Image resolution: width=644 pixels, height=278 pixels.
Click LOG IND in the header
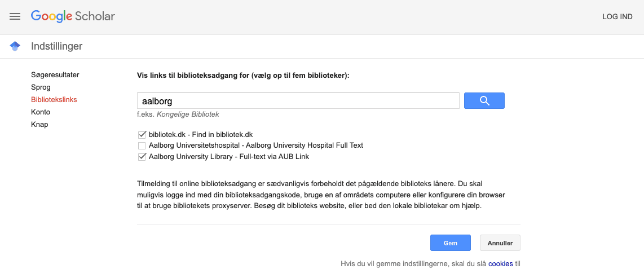pos(617,17)
